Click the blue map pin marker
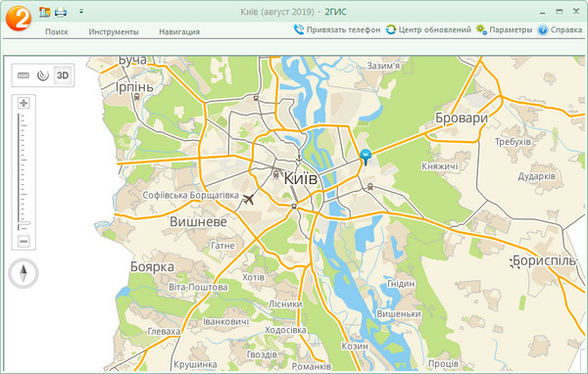 (x=366, y=157)
